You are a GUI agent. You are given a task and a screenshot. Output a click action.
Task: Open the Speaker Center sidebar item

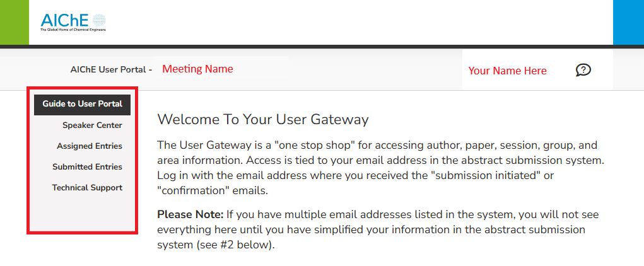coord(92,125)
